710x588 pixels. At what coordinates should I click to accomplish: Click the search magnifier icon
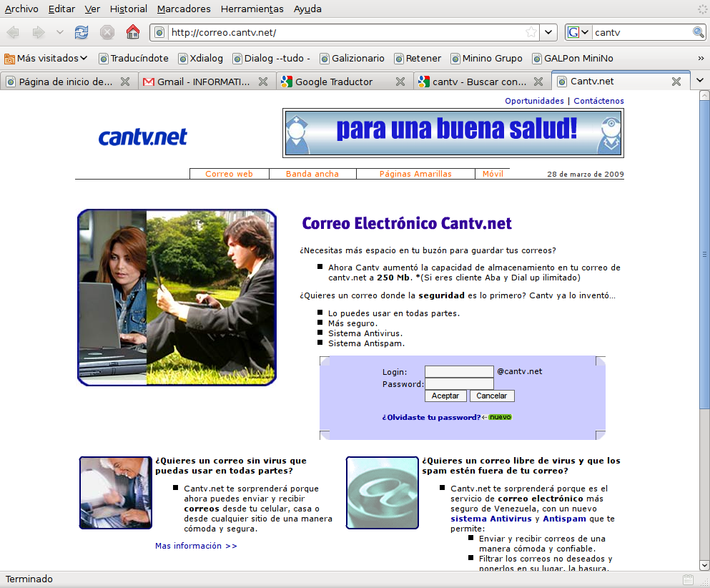699,32
